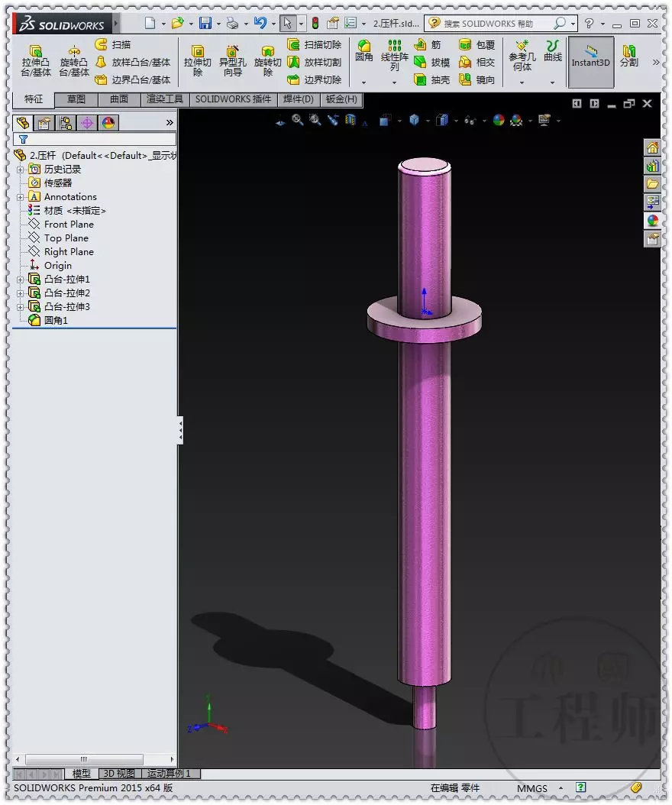Click the SOLIDWORKS help search field

pyautogui.click(x=496, y=24)
